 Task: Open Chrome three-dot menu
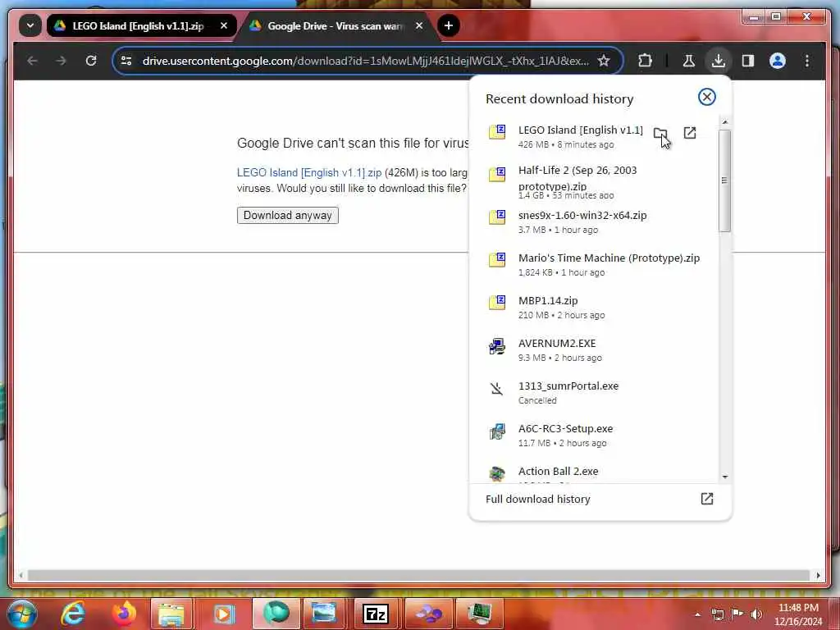(807, 61)
